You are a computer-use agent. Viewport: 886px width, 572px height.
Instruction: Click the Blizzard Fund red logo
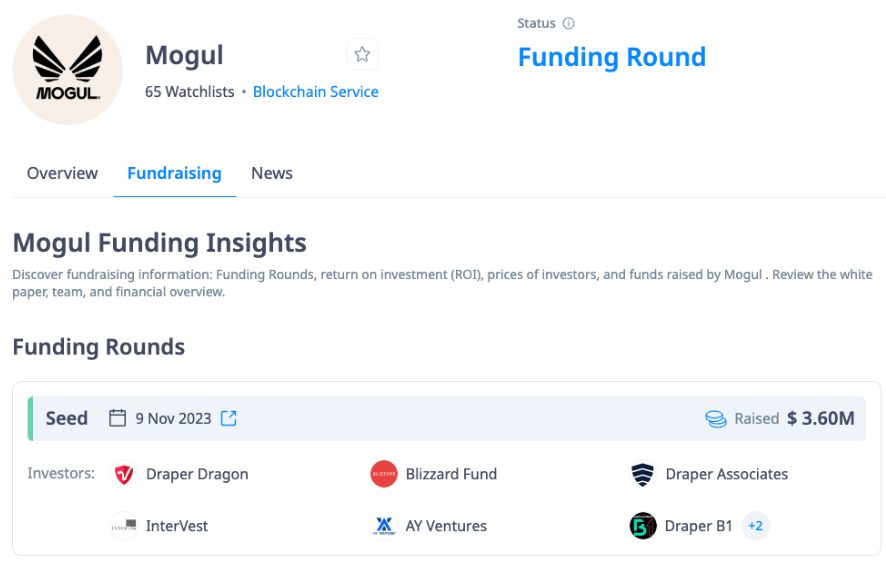(x=384, y=474)
